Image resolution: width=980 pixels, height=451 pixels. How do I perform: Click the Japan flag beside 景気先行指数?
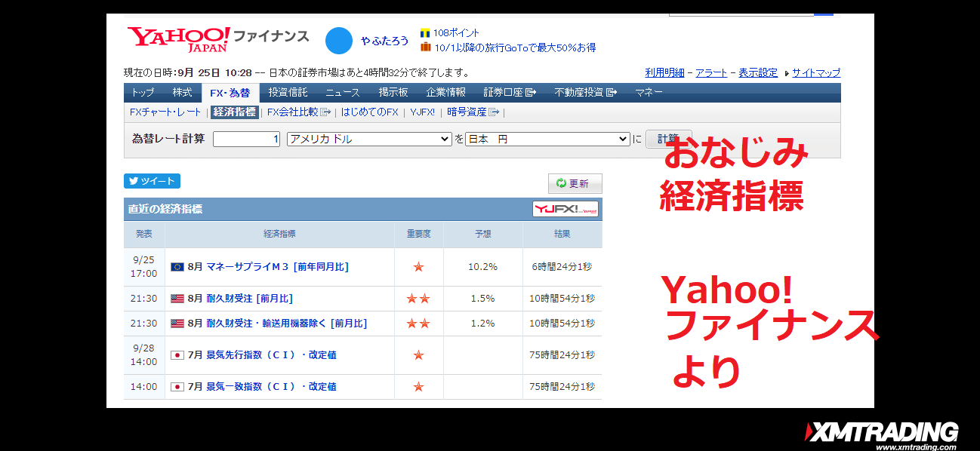coord(177,355)
